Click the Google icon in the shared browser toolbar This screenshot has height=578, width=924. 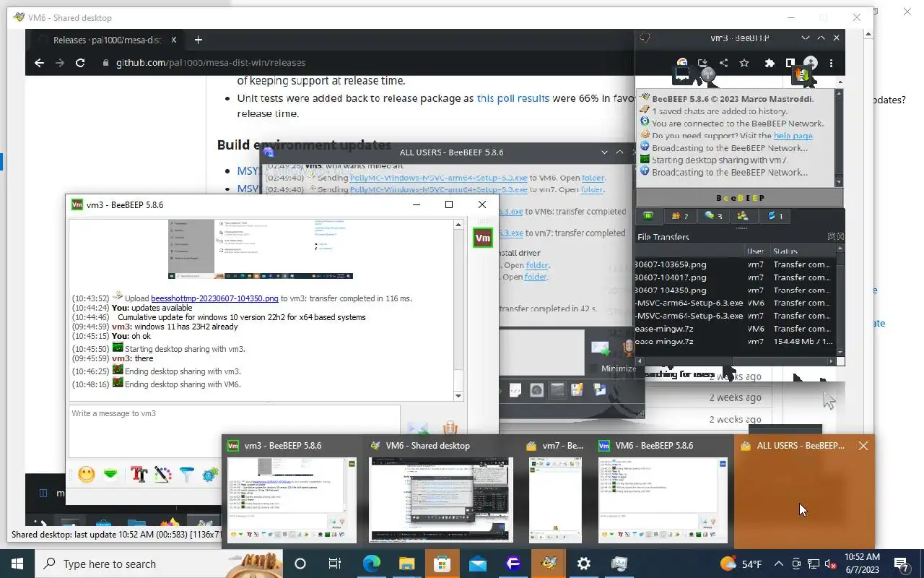(x=681, y=63)
